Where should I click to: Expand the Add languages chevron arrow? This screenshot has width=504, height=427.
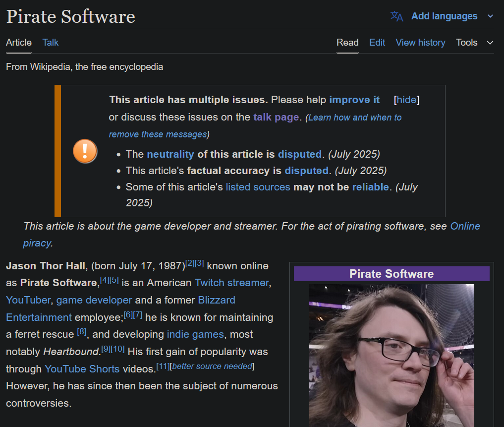pyautogui.click(x=490, y=16)
